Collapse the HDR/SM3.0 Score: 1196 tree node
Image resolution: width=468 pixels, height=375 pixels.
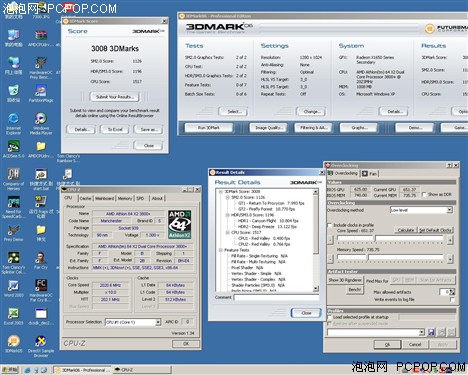pos(227,215)
